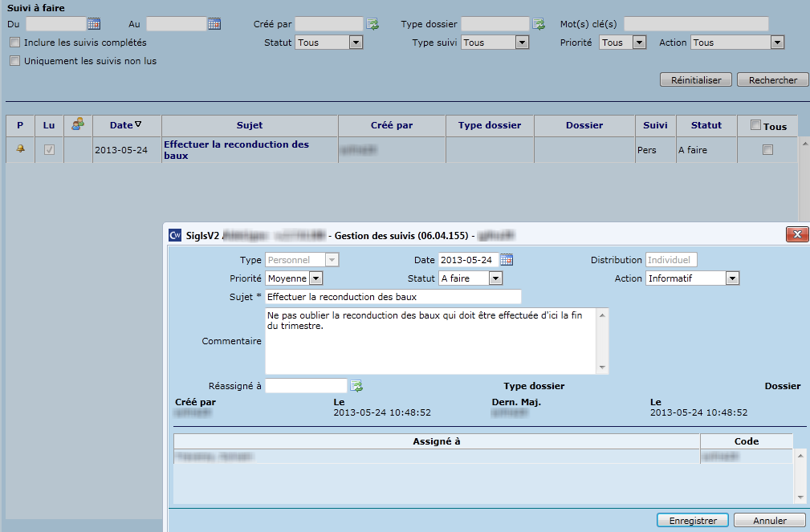Click the 'Créé par' user lookup icon
Viewport: 810px width, 532px height.
click(x=372, y=24)
